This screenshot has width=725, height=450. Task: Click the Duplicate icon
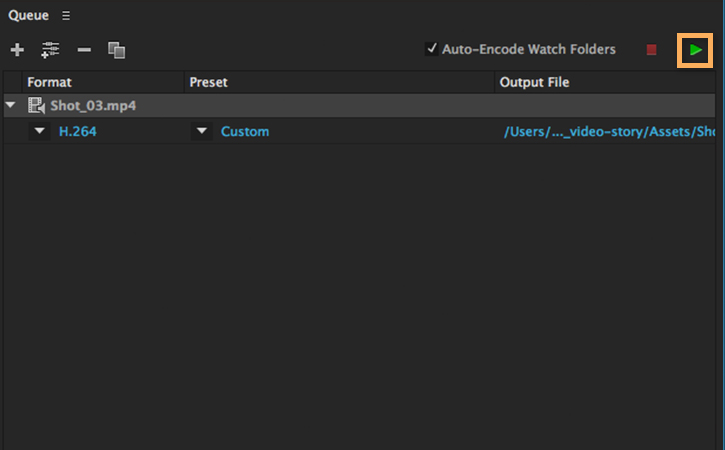click(116, 49)
